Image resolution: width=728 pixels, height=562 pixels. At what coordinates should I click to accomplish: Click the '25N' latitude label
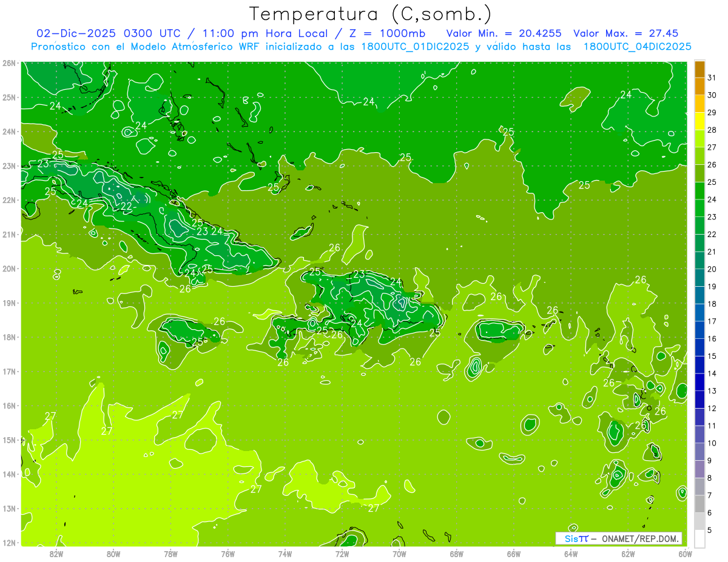(8, 97)
